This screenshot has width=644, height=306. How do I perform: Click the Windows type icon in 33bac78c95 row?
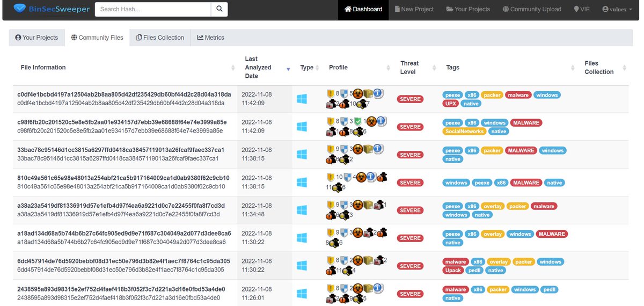pyautogui.click(x=302, y=155)
